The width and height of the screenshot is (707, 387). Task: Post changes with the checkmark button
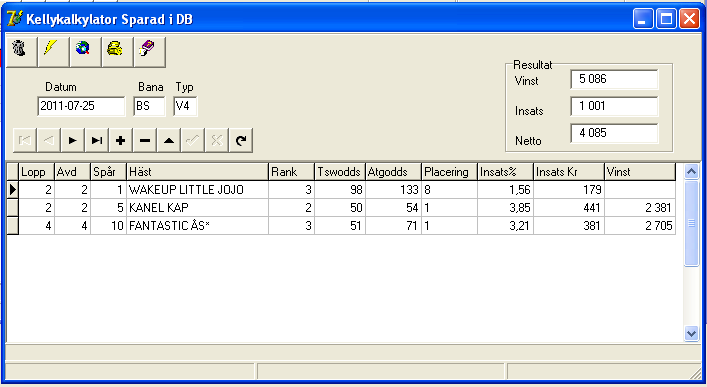point(193,141)
